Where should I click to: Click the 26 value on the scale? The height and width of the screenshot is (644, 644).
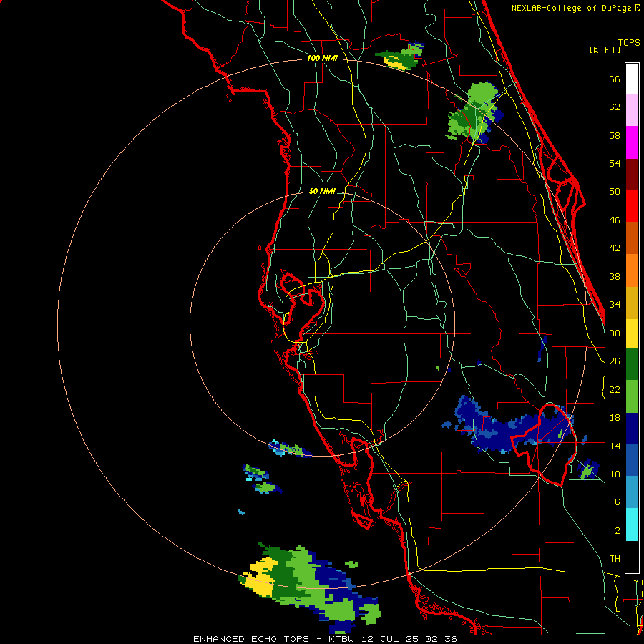pyautogui.click(x=615, y=361)
